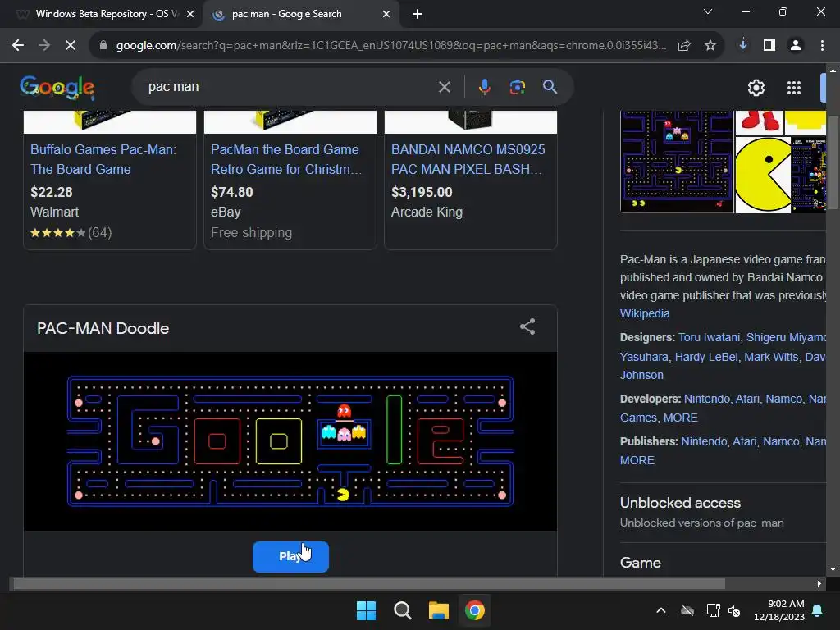Clear the search box text
This screenshot has height=630, width=840.
tap(444, 87)
